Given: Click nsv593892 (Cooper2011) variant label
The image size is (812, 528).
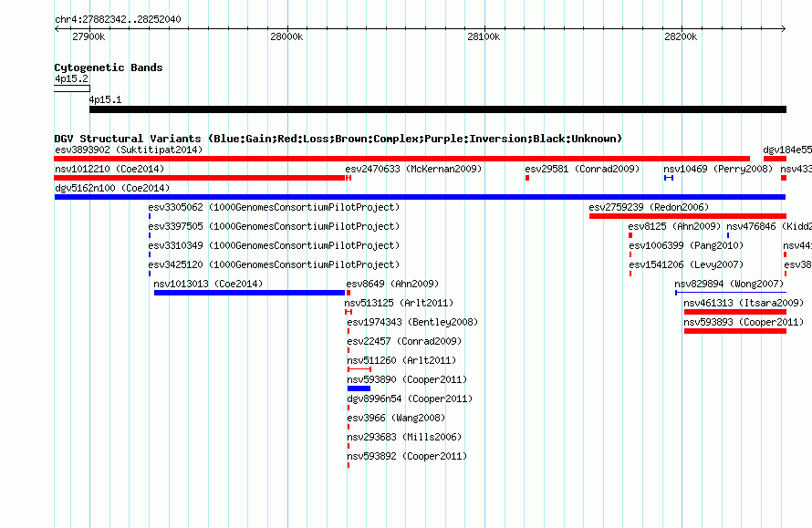Looking at the screenshot, I should click(x=407, y=456).
